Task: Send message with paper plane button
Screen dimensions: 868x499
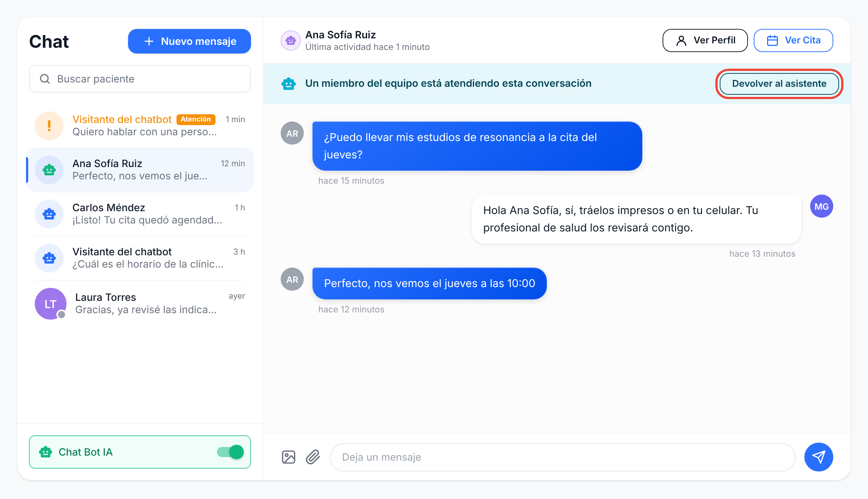Action: tap(818, 457)
